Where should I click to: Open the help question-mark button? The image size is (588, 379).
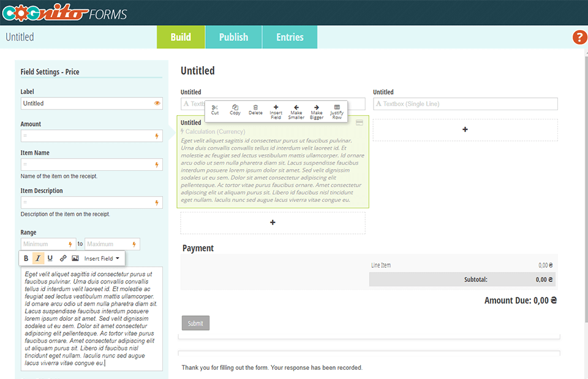coord(579,37)
